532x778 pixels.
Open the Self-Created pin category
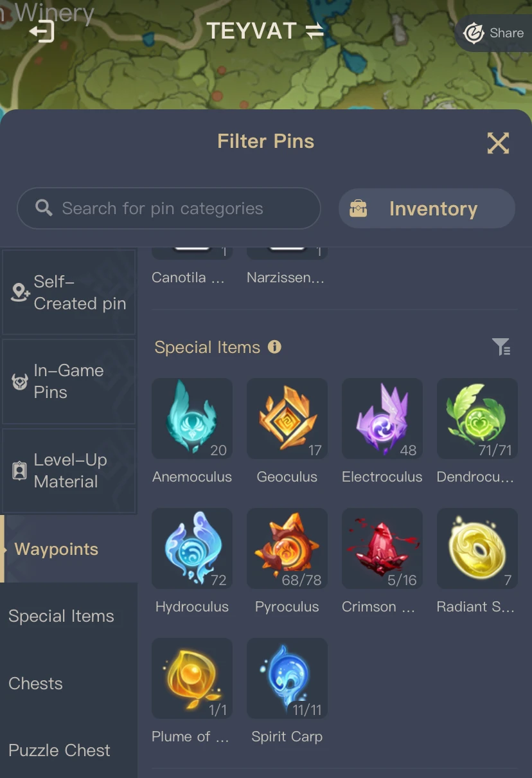coord(69,293)
